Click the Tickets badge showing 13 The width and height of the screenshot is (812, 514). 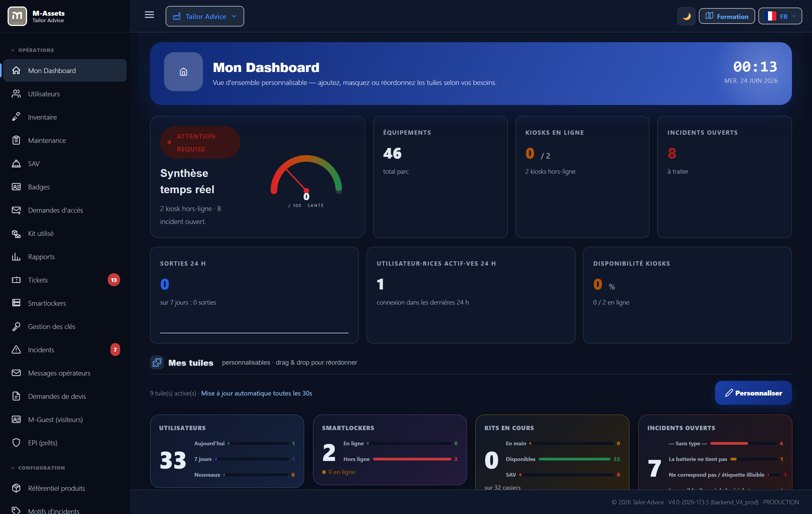click(114, 280)
